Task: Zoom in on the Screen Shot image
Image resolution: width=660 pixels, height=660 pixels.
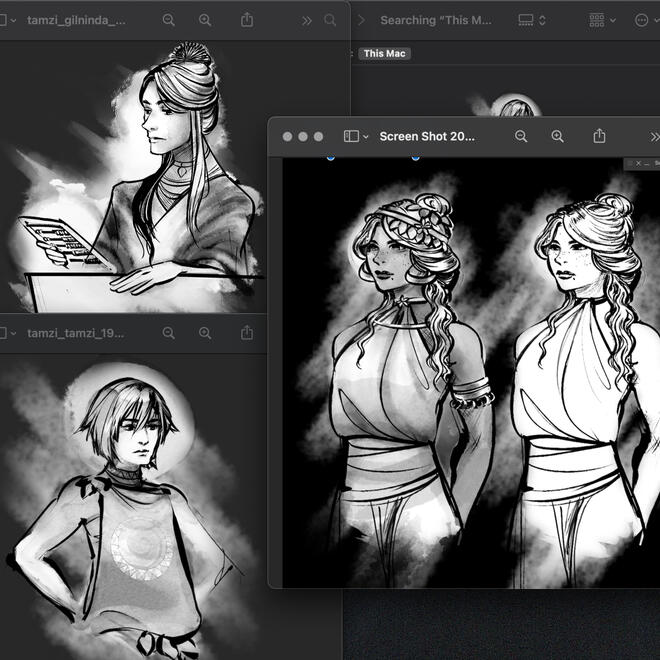Action: pos(558,136)
